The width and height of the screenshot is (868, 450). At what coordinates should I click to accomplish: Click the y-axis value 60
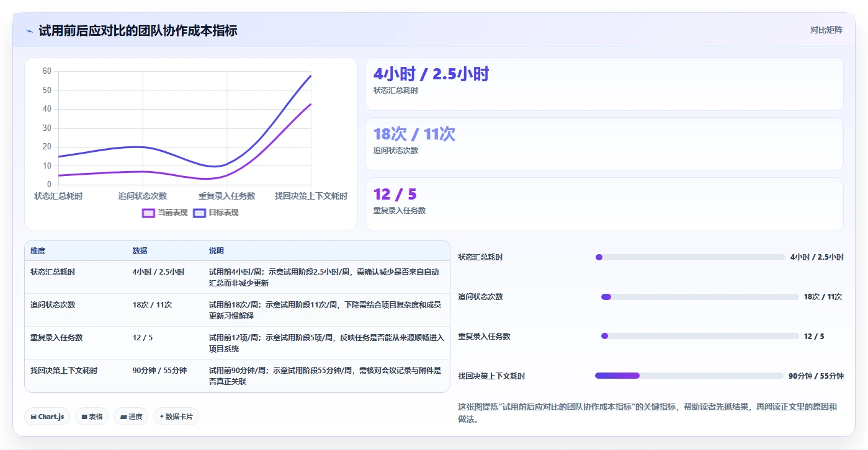(x=47, y=71)
